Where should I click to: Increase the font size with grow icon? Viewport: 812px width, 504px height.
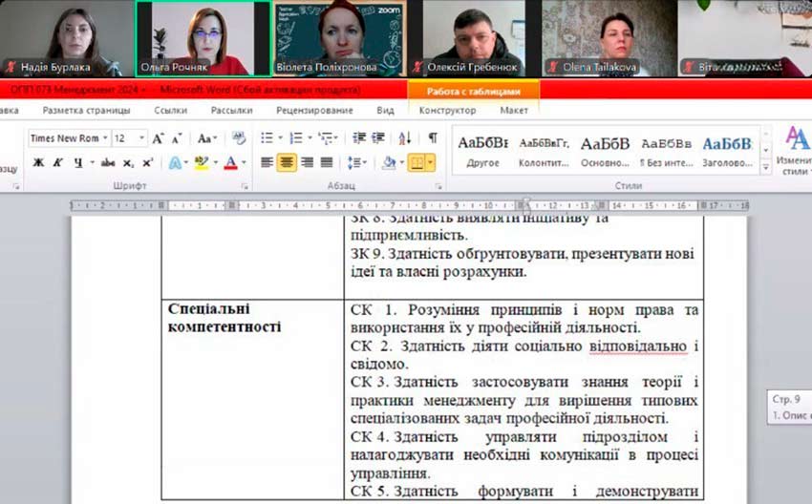point(159,138)
